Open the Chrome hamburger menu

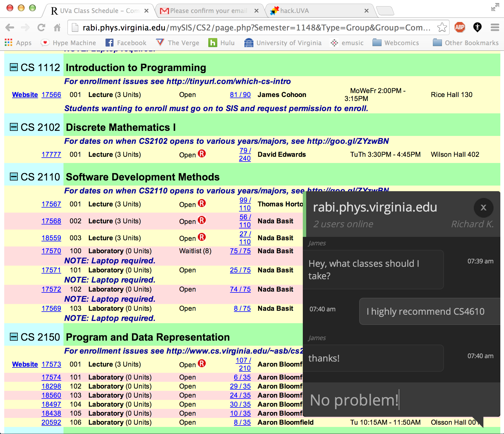point(495,27)
